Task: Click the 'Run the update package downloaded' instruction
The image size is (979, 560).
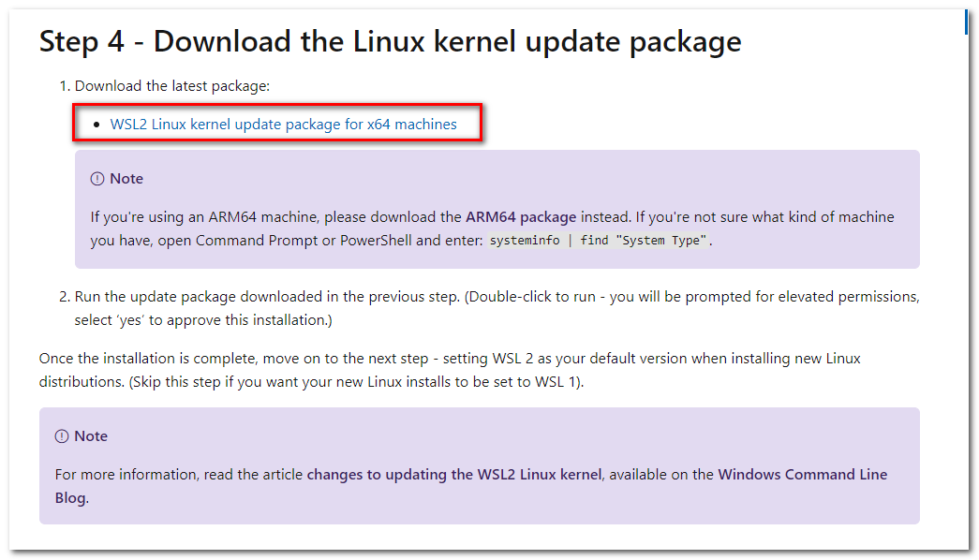Action: (267, 297)
